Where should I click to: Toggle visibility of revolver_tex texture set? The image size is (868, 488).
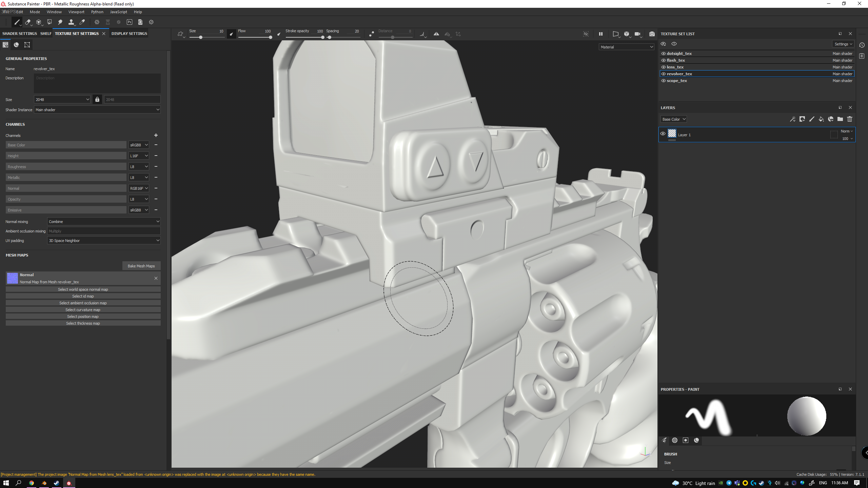coord(664,74)
